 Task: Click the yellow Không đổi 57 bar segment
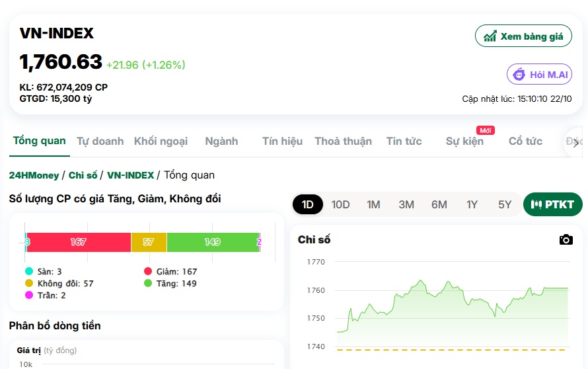(149, 242)
